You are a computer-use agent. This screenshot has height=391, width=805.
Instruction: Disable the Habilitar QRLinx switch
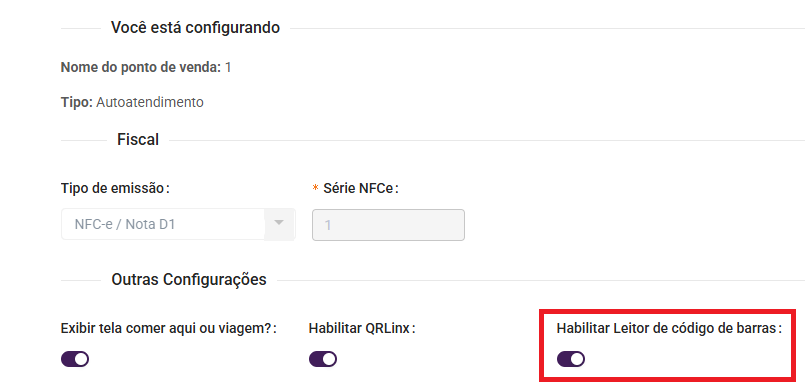coord(323,359)
